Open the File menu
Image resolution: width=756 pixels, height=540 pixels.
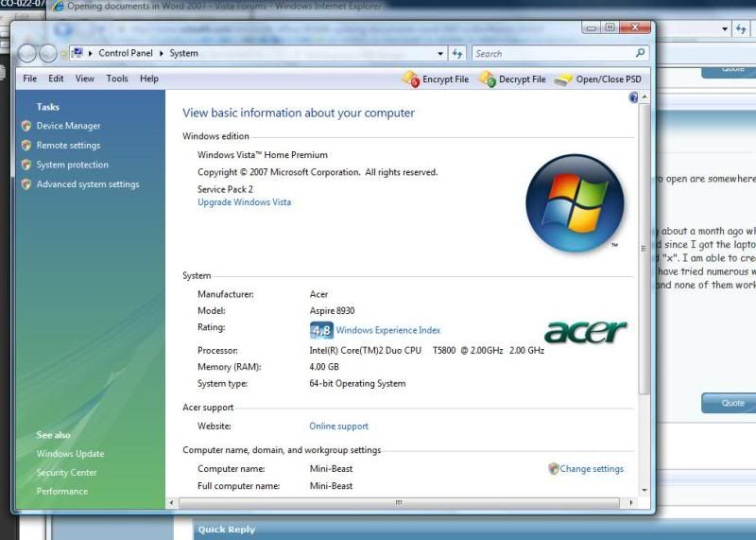[30, 78]
